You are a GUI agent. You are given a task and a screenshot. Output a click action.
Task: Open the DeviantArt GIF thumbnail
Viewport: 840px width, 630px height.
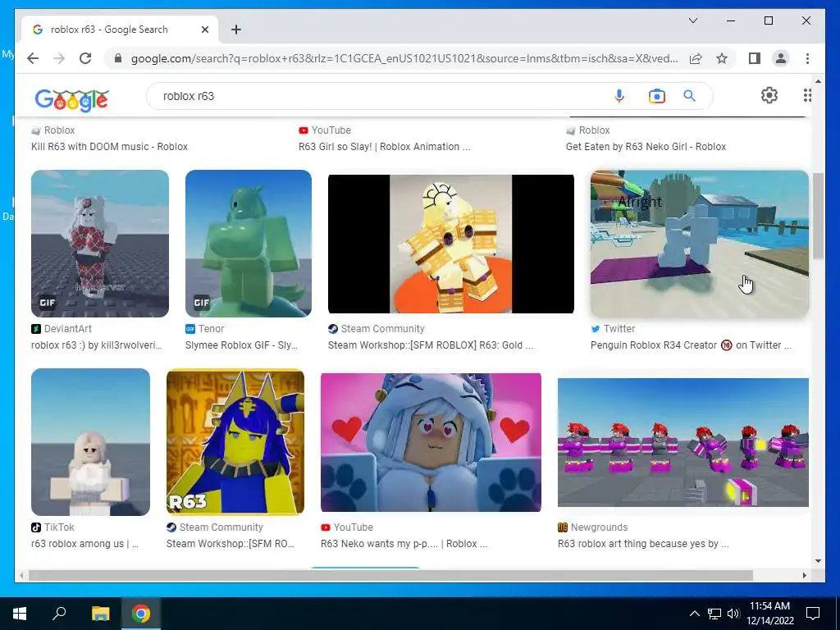point(99,243)
